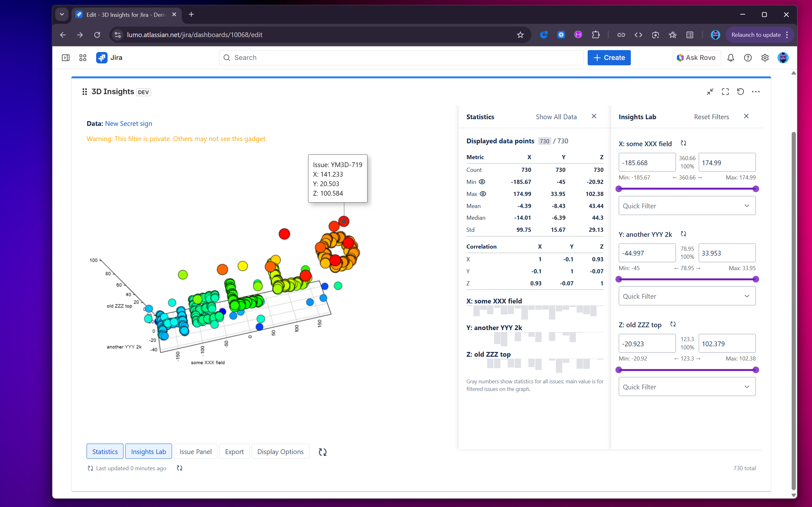Open the Jira app switcher grid
This screenshot has height=507, width=812.
click(83, 58)
